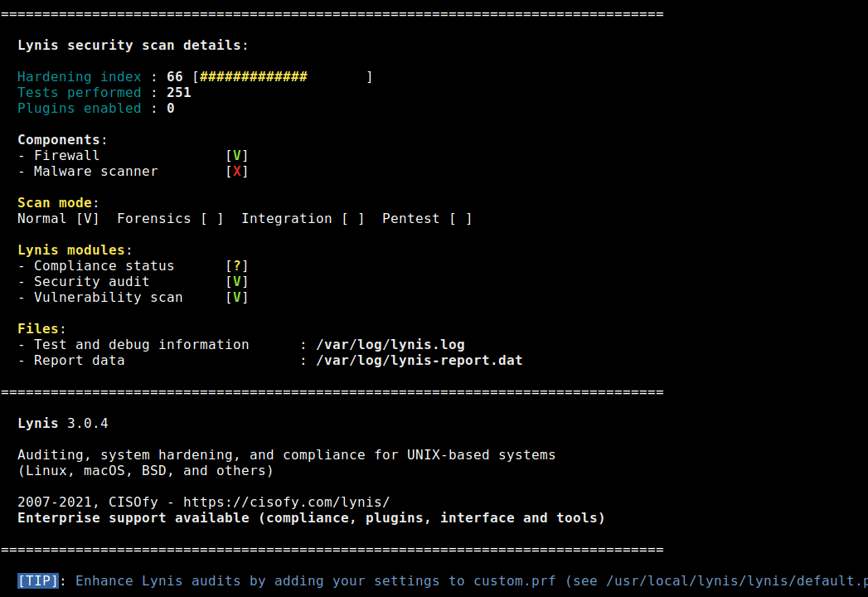
Task: Click the Firewall green V status indicator
Action: (237, 156)
